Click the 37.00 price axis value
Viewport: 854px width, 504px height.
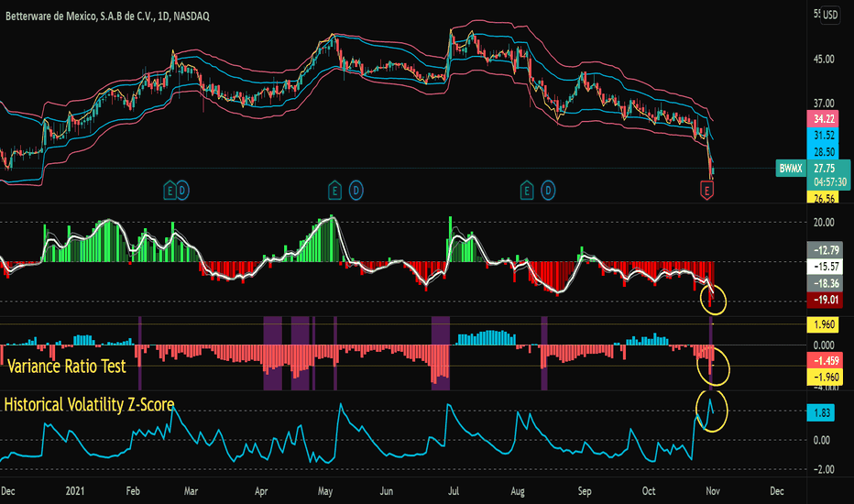tap(824, 103)
